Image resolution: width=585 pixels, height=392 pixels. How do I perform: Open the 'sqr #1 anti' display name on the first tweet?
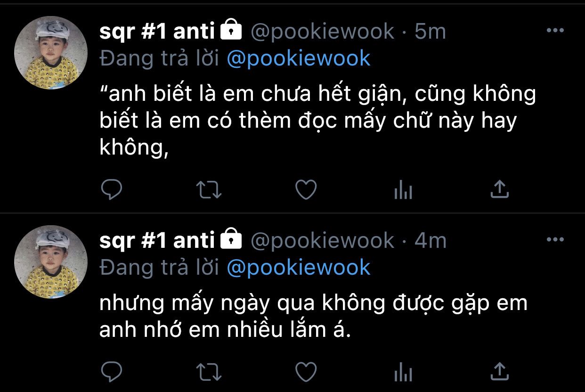coord(157,32)
